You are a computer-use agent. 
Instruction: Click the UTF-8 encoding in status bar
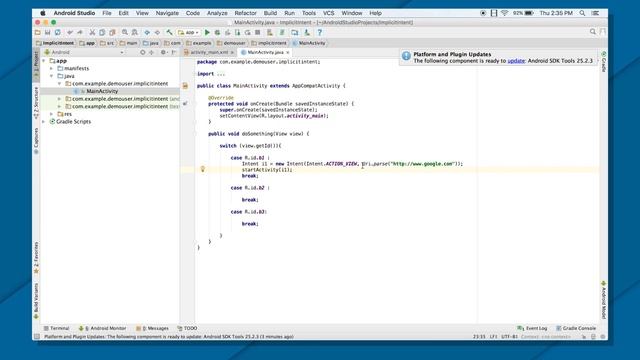point(509,337)
